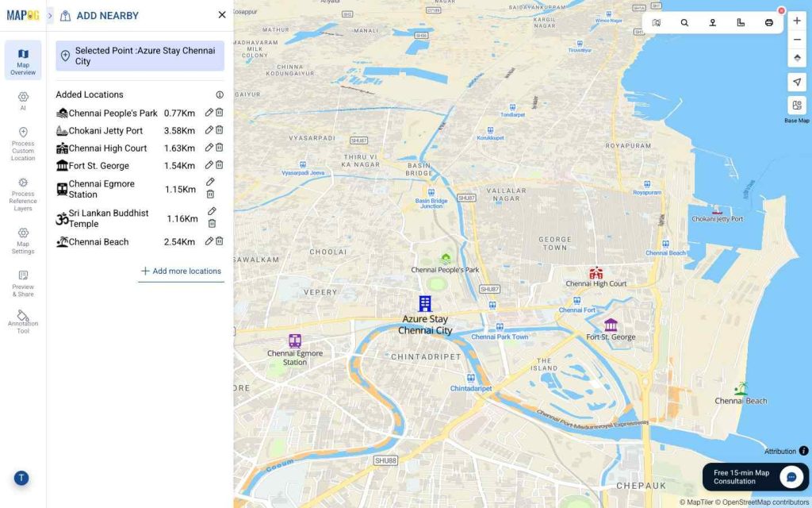
Task: Switch to Map Overview
Action: pyautogui.click(x=23, y=60)
